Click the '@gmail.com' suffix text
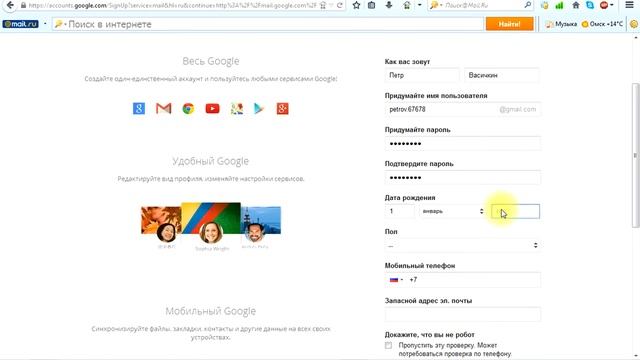This screenshot has height=360, width=640. [518, 109]
